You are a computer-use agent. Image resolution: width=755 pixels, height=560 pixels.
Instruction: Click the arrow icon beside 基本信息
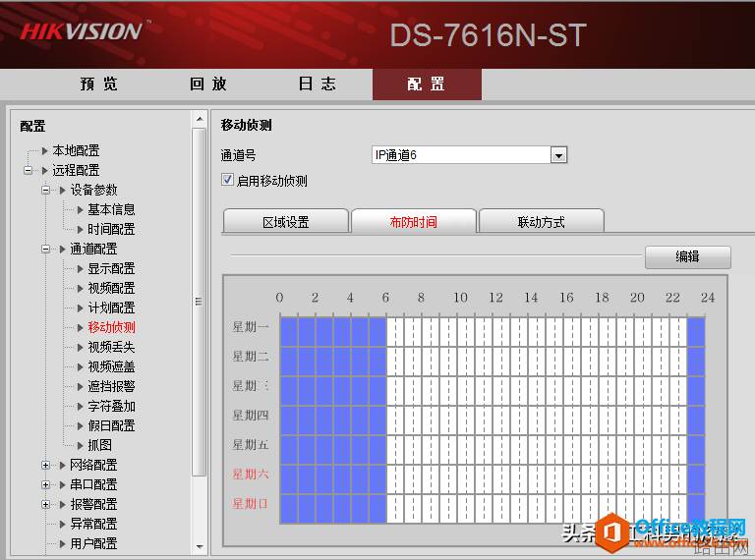81,210
